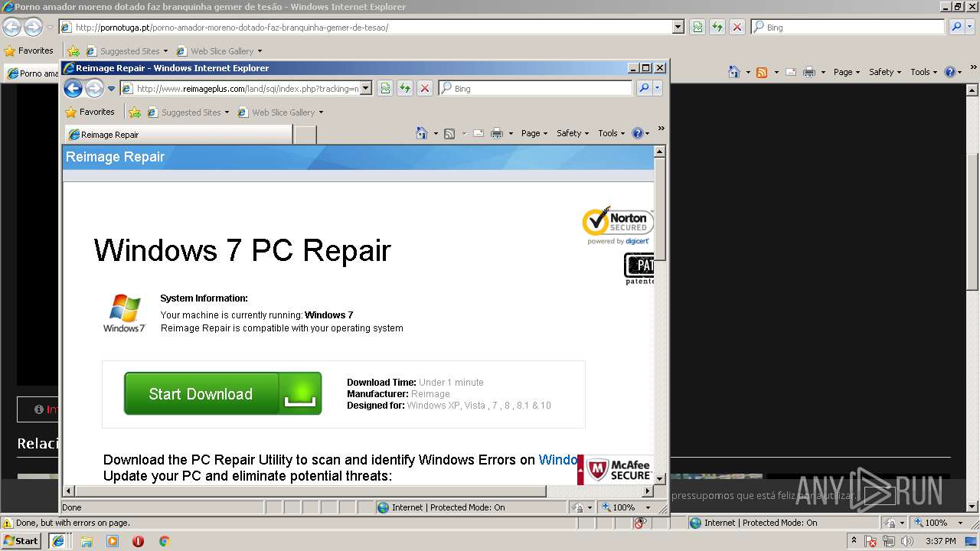Click reimageplus.com address bar
Image resolution: width=980 pixels, height=551 pixels.
coord(247,89)
